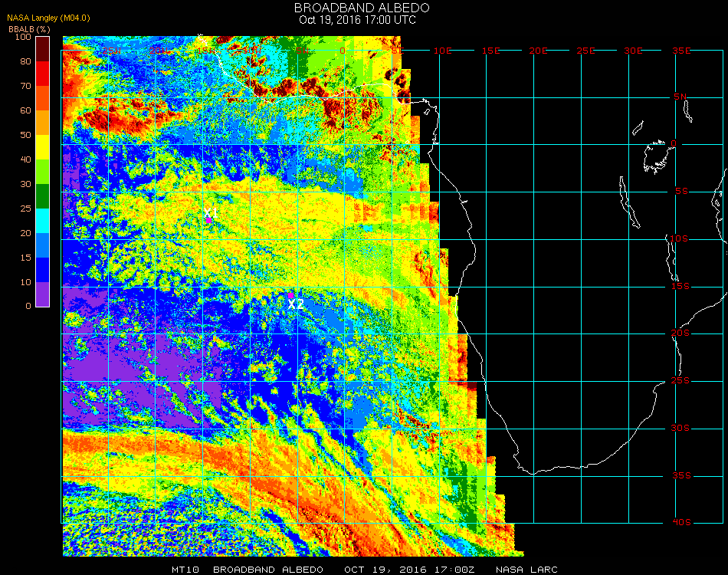Screen dimensions: 728x575
Task: Click the blue 10-15% legend swatch
Action: coord(43,270)
